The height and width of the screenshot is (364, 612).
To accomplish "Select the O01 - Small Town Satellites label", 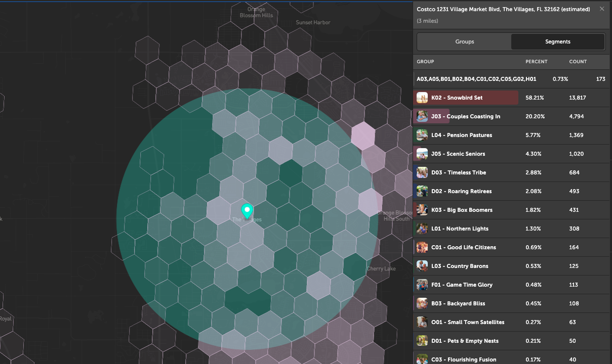I will [468, 322].
